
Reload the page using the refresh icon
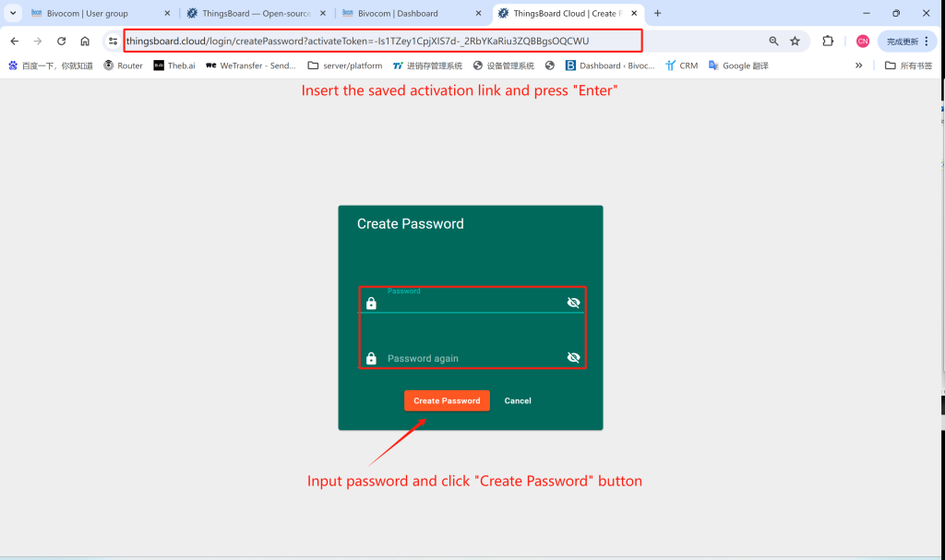pyautogui.click(x=61, y=41)
